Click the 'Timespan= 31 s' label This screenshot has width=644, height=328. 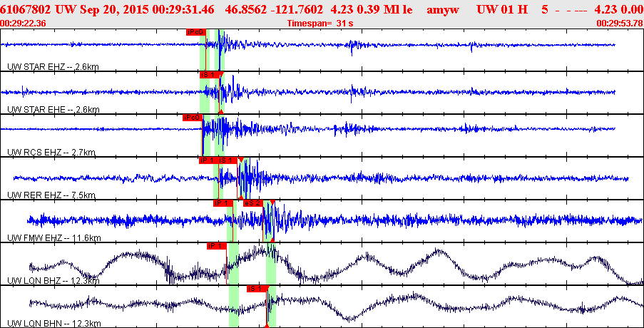pyautogui.click(x=320, y=24)
